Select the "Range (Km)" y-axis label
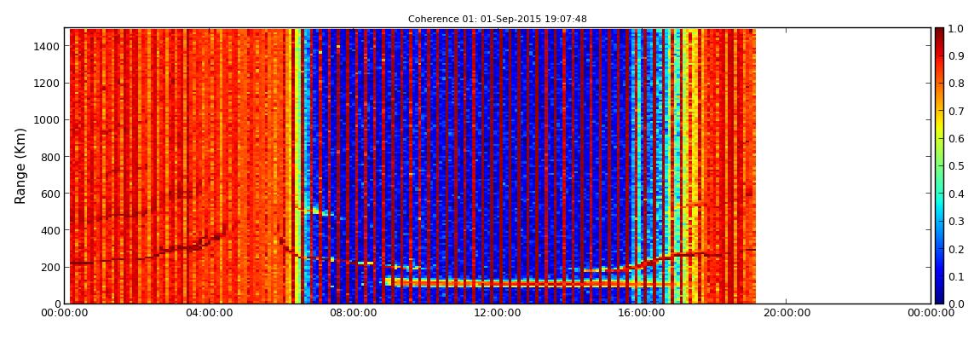This screenshot has height=347, width=980. (x=20, y=166)
